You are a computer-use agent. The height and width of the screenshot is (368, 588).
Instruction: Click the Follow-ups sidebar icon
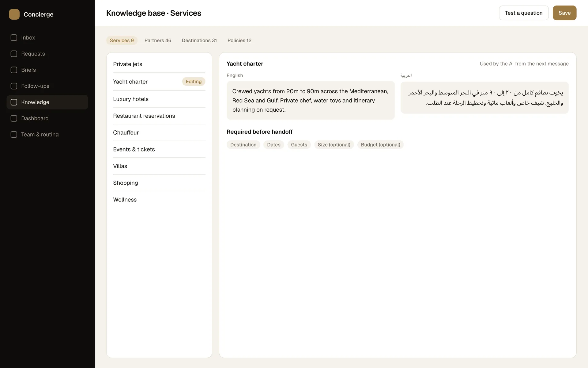click(x=14, y=86)
